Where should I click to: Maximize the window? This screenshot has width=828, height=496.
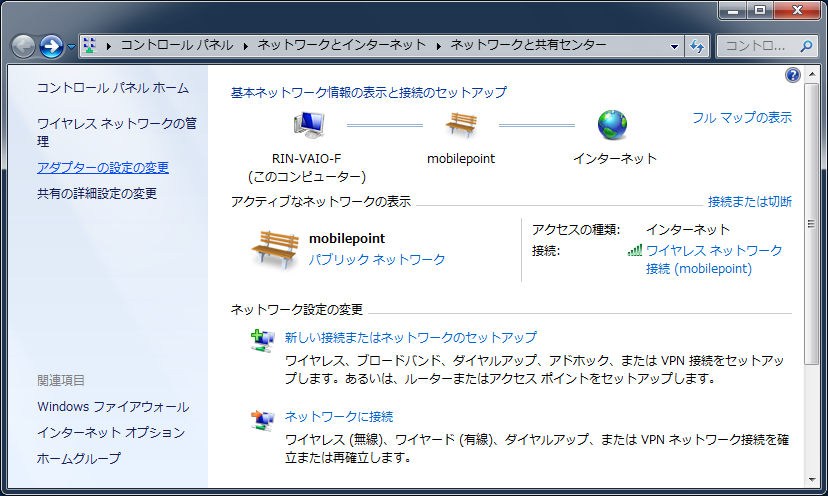(x=759, y=10)
